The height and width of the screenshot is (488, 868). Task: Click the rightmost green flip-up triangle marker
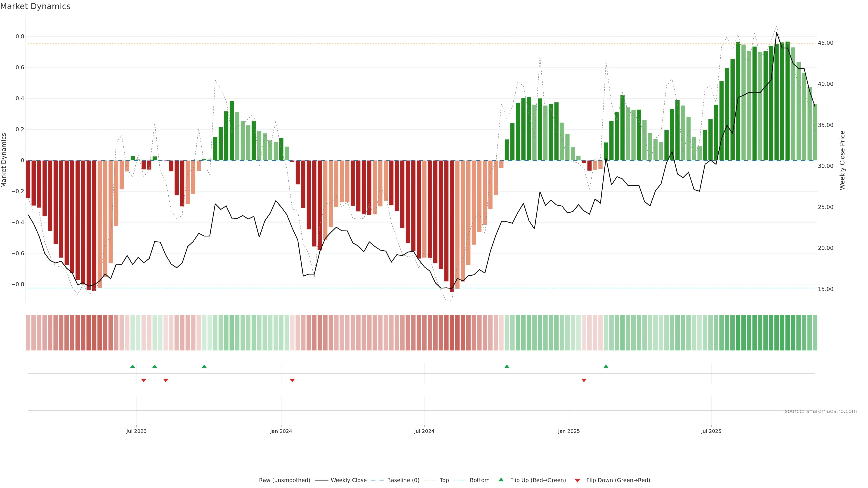[x=606, y=366]
